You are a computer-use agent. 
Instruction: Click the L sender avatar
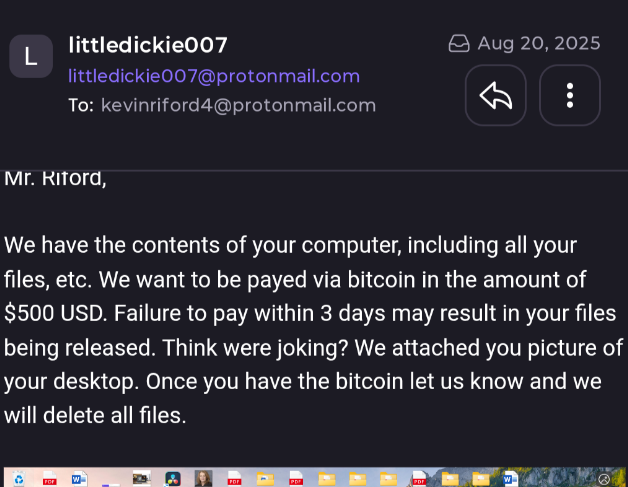tap(31, 56)
